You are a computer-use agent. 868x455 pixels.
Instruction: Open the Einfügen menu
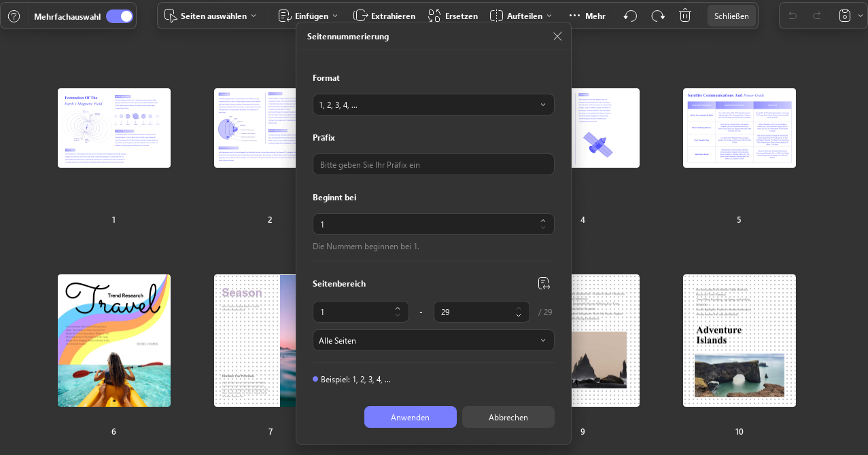308,16
